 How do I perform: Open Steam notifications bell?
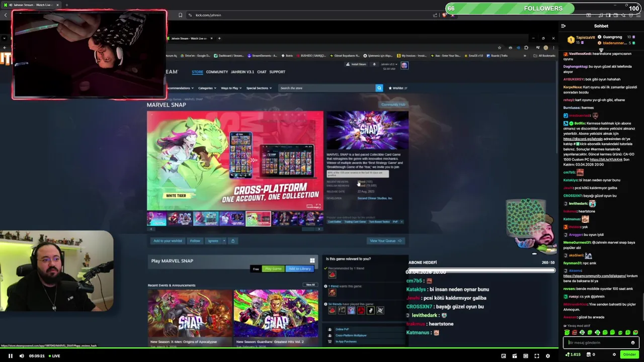click(x=374, y=64)
